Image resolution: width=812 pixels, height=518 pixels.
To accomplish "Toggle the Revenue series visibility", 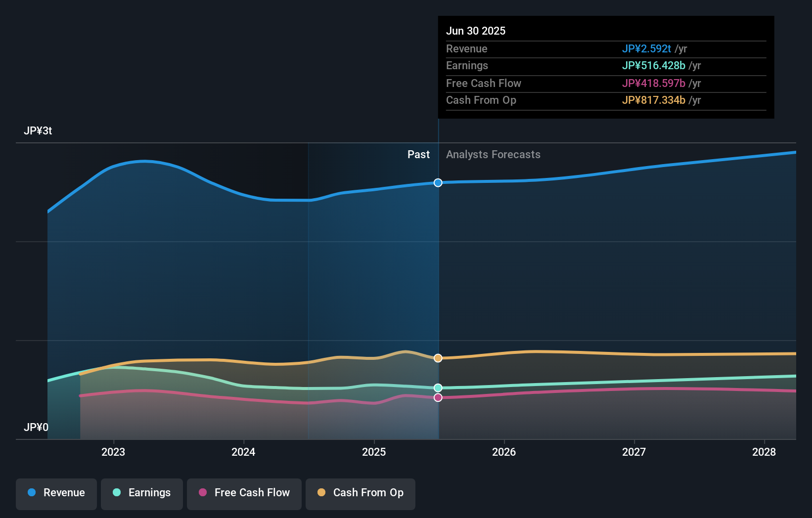I will pos(56,493).
